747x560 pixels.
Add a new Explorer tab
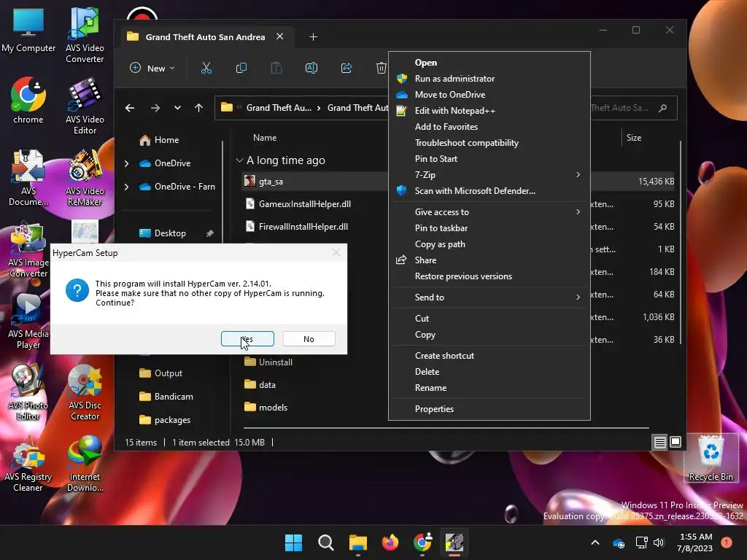[313, 36]
